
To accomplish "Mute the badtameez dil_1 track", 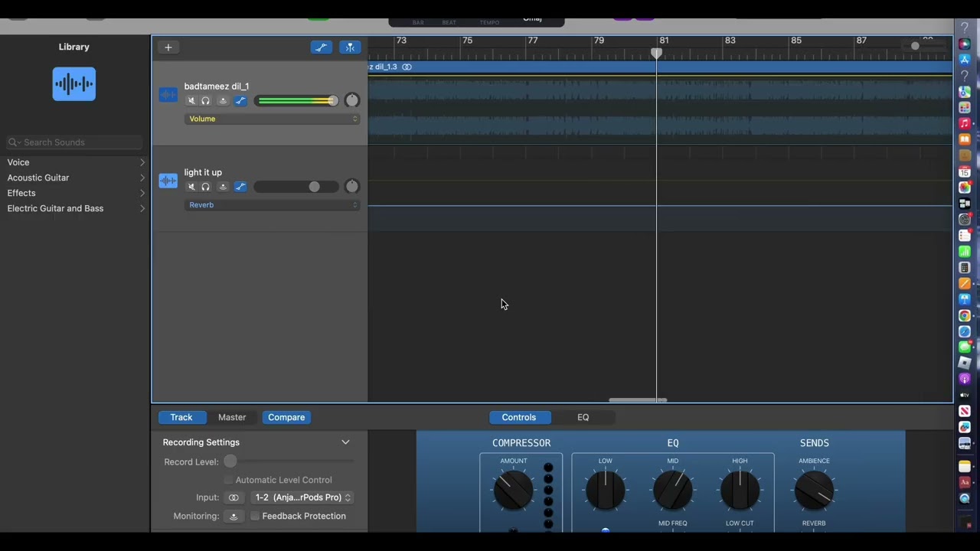I will [191, 101].
